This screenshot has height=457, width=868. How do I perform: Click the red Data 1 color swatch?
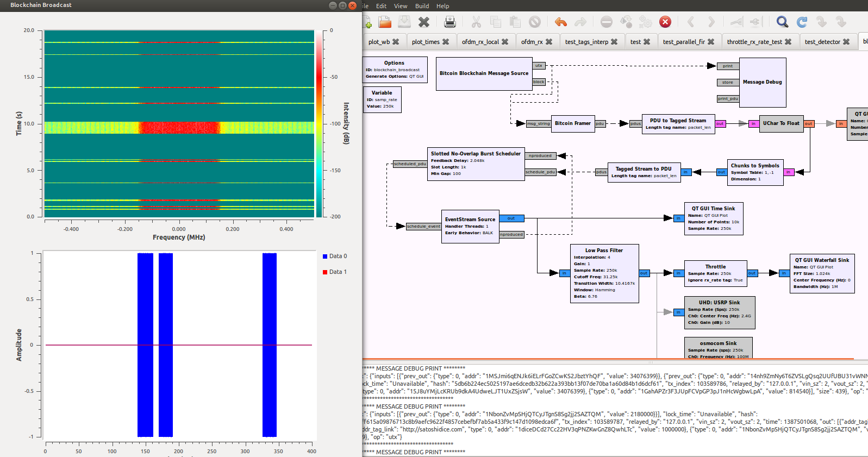(325, 272)
